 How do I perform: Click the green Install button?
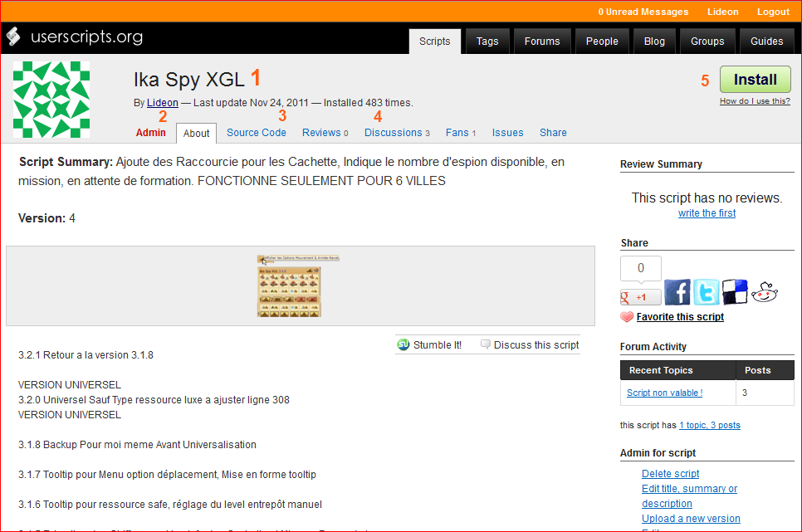755,80
